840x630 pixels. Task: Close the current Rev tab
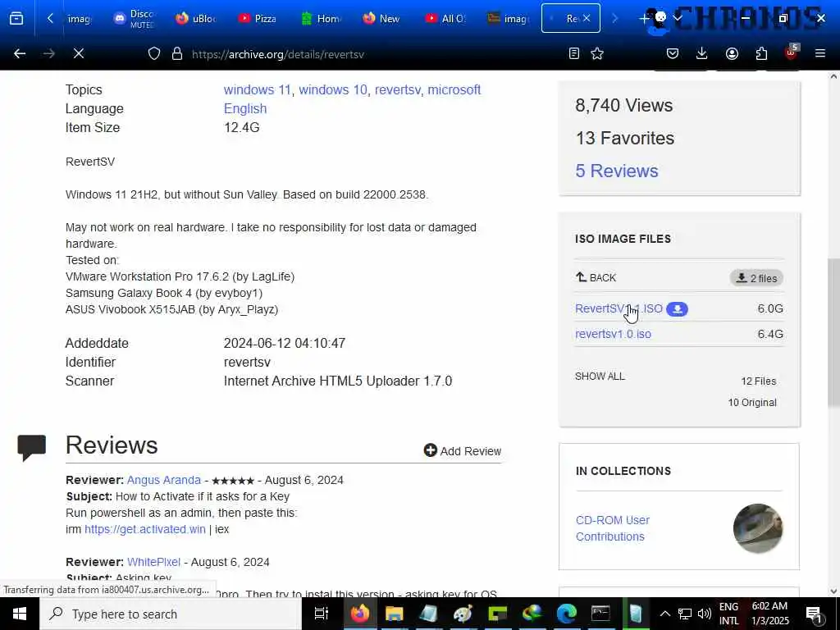click(x=587, y=18)
